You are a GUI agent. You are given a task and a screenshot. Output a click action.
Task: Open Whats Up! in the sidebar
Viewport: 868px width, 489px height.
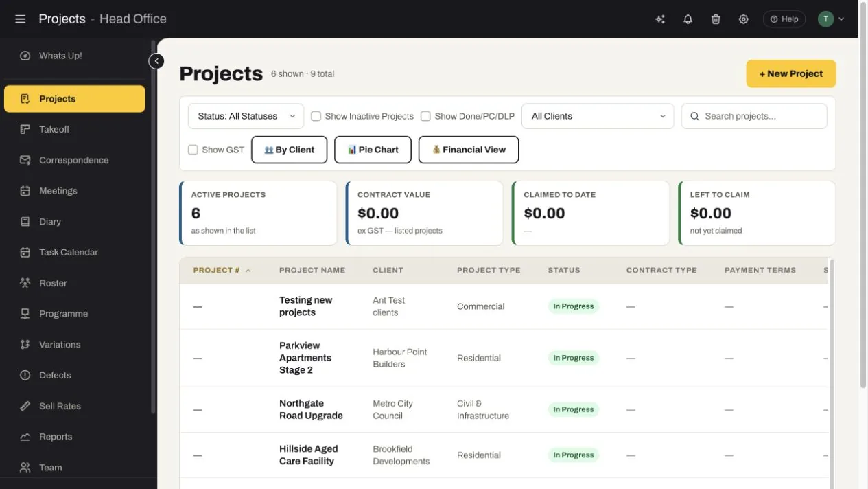(x=74, y=56)
